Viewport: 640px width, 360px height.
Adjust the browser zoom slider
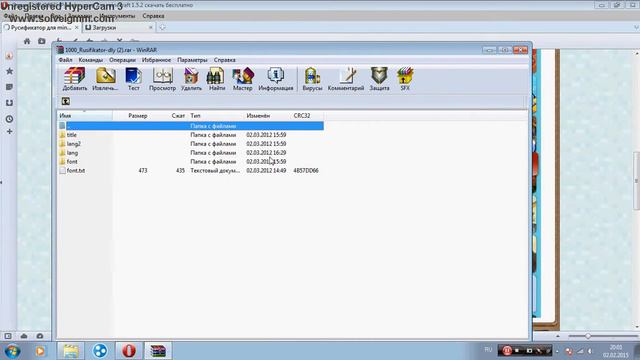point(588,336)
